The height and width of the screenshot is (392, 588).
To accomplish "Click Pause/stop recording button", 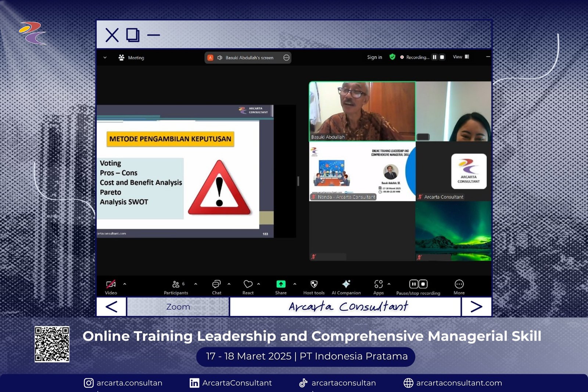I will tap(418, 287).
